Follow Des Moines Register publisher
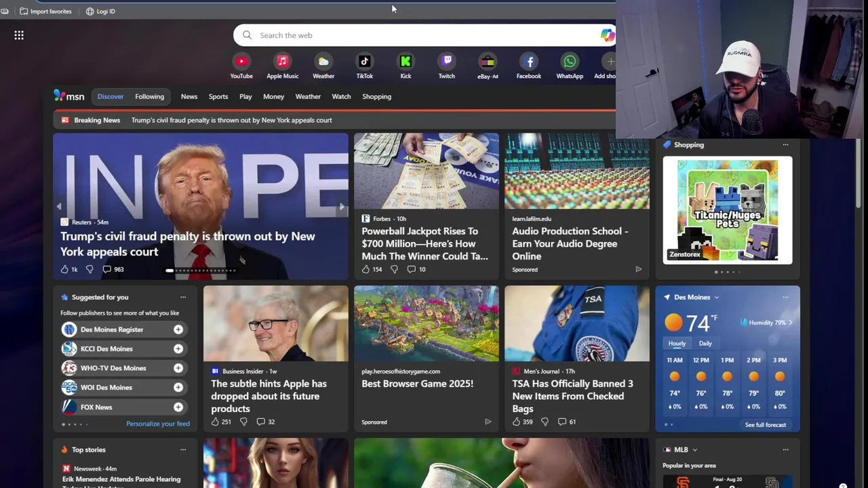868x488 pixels. 178,329
